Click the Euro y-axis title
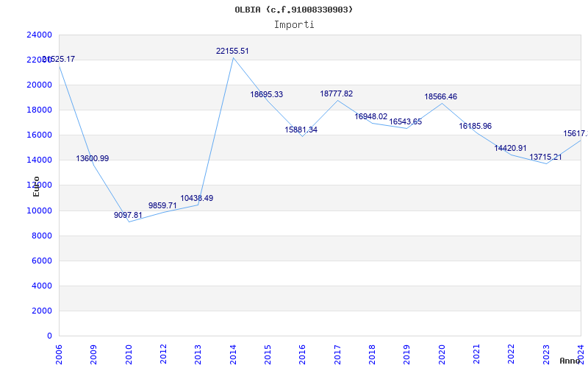The height and width of the screenshot is (368, 588). coord(36,186)
